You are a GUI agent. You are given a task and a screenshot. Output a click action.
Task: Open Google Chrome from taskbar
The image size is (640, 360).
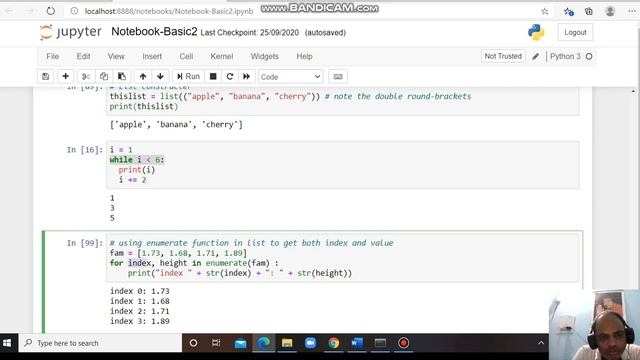pos(333,343)
